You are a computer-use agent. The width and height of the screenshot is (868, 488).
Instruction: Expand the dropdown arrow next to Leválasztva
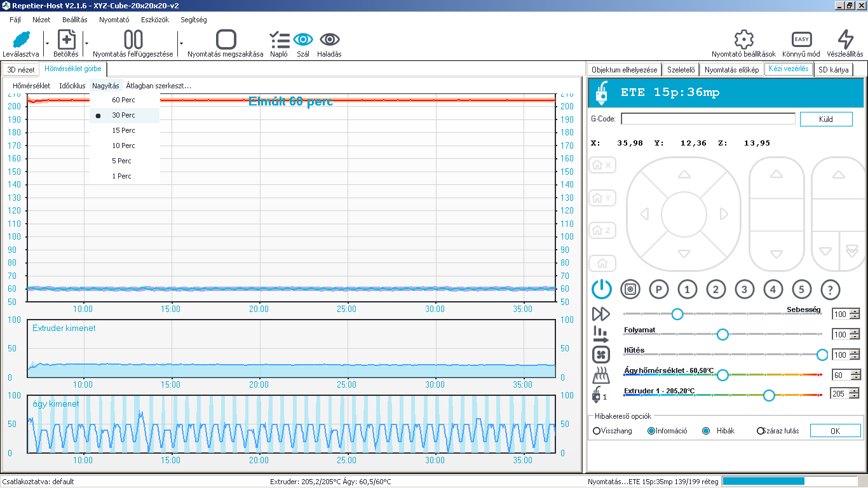tap(46, 43)
